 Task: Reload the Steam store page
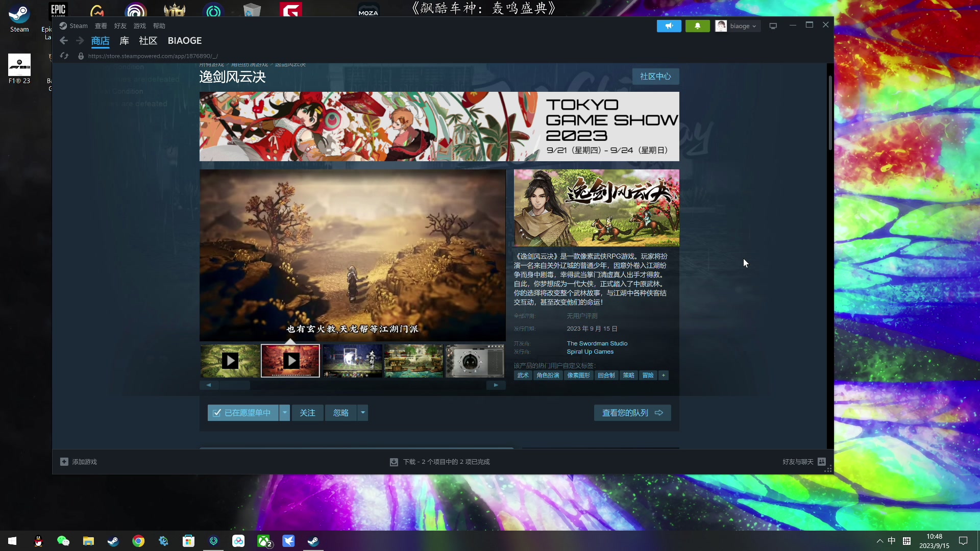point(64,56)
